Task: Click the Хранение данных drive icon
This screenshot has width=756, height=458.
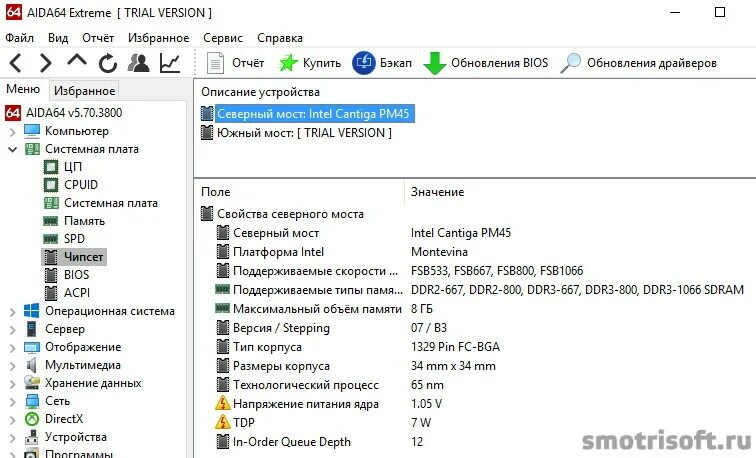Action: (x=32, y=383)
